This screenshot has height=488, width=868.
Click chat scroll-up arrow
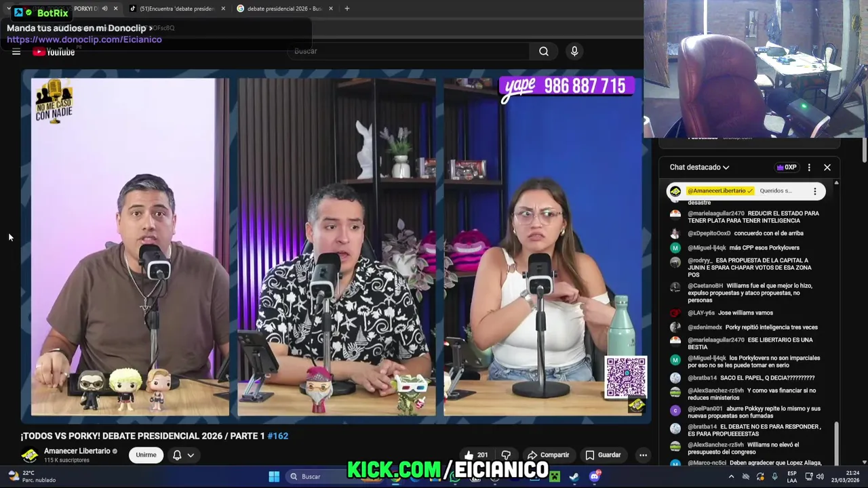click(x=836, y=183)
